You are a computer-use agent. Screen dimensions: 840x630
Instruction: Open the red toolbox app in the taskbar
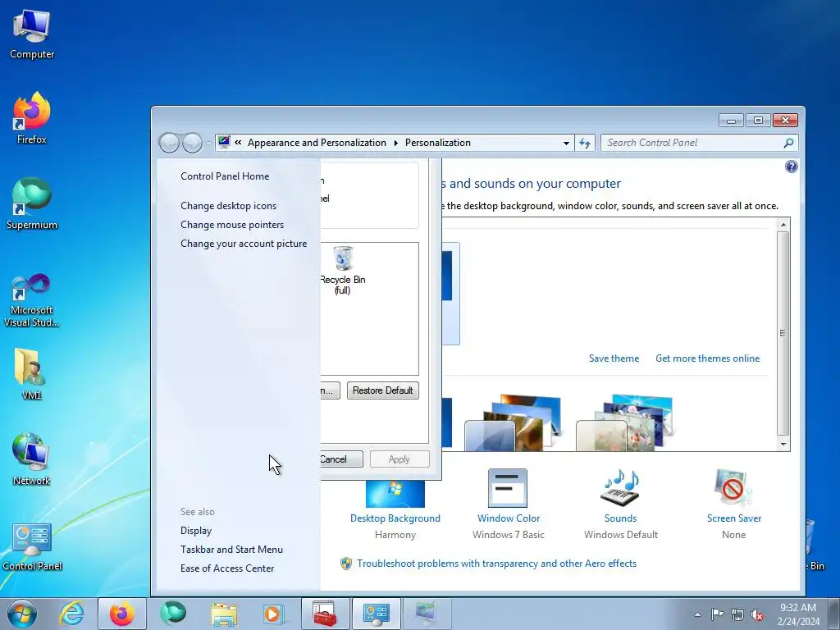(325, 614)
